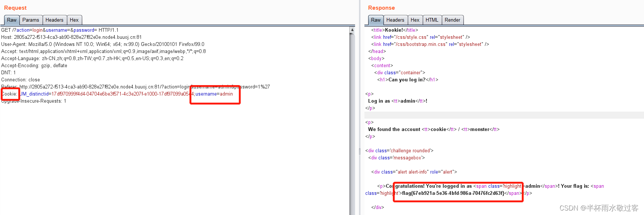Click the Congratulations message text
This screenshot has height=215, width=644.
[429, 186]
